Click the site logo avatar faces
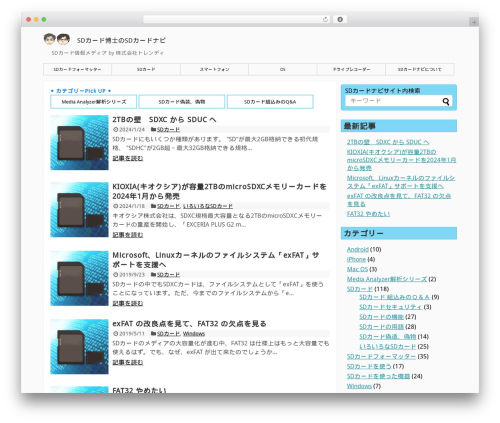Image resolution: width=500 pixels, height=423 pixels. [57, 39]
